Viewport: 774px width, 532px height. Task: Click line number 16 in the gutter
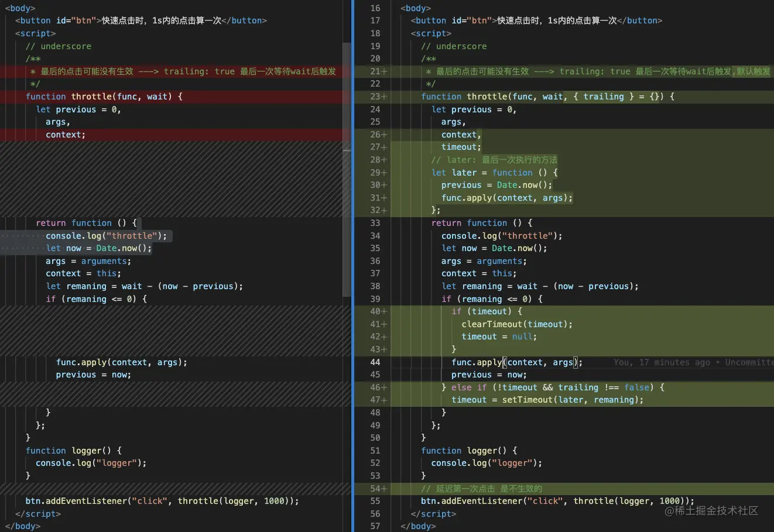pos(375,8)
